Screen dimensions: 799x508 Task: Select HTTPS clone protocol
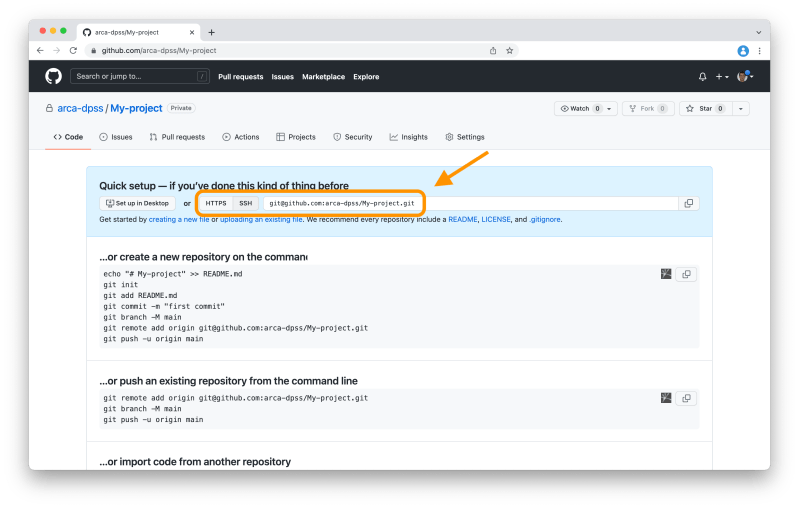pyautogui.click(x=216, y=203)
